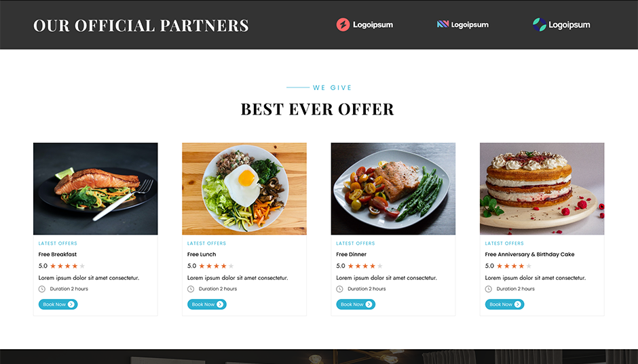Click clock icon on Birthday Cake card
The width and height of the screenshot is (638, 364).
click(x=489, y=289)
